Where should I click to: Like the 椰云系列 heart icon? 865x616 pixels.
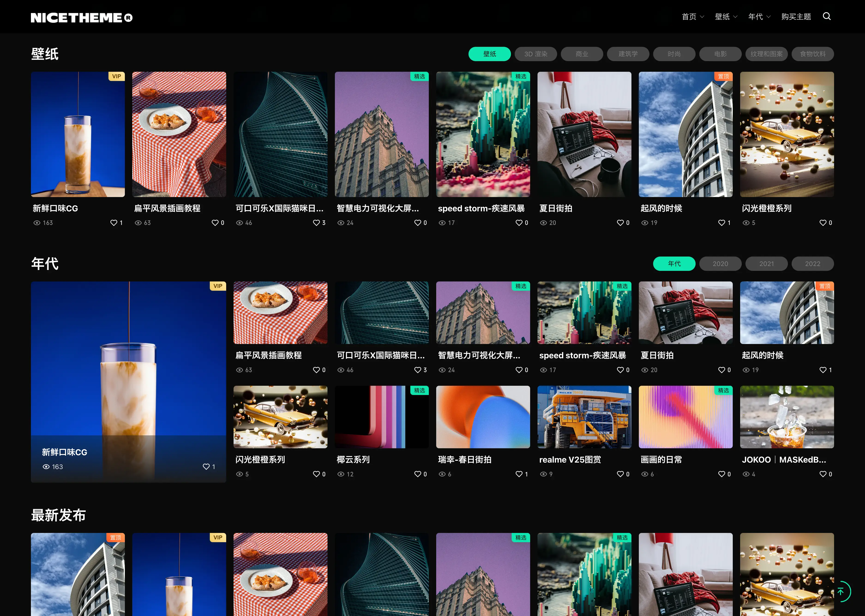417,474
